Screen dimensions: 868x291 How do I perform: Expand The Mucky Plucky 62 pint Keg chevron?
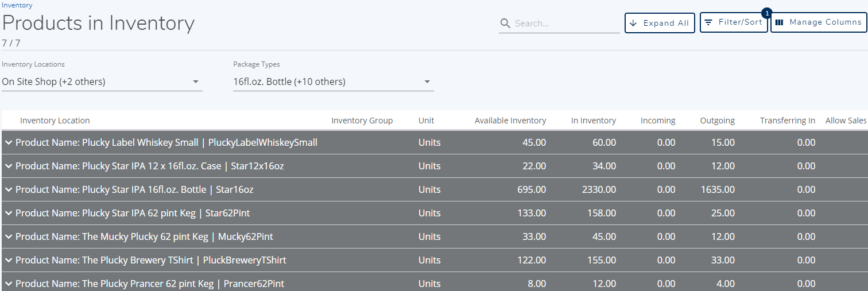9,236
